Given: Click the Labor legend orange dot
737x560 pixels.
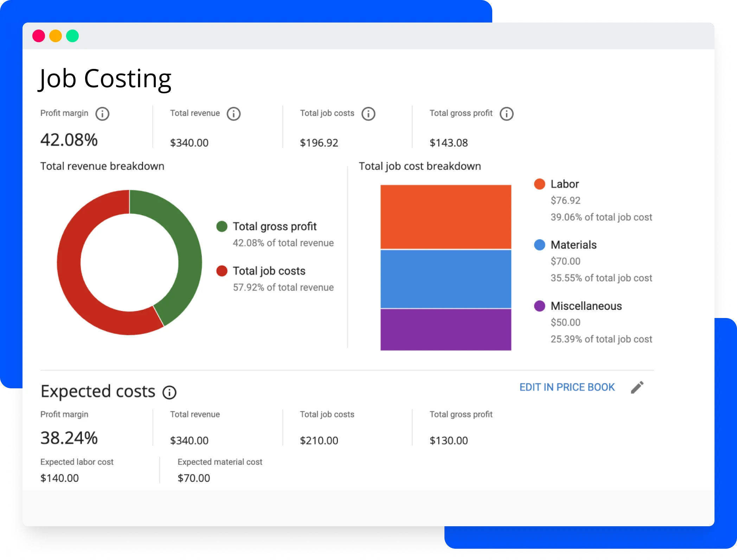Looking at the screenshot, I should coord(539,184).
